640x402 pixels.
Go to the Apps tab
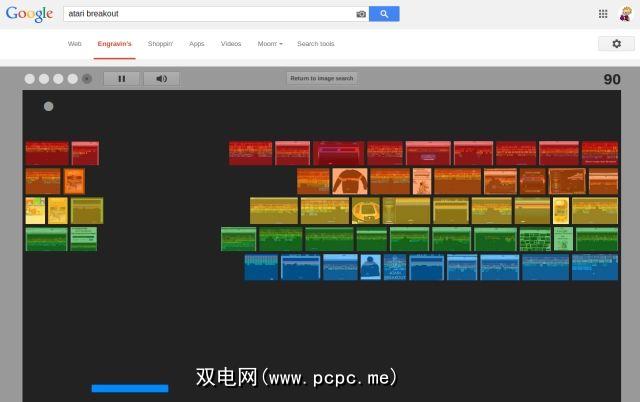click(196, 44)
